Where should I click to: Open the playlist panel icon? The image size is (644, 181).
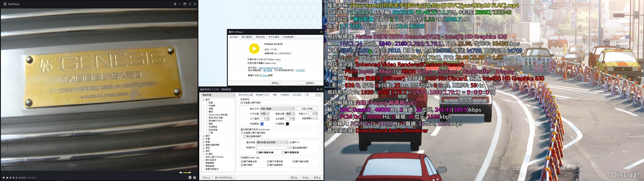tap(190, 178)
